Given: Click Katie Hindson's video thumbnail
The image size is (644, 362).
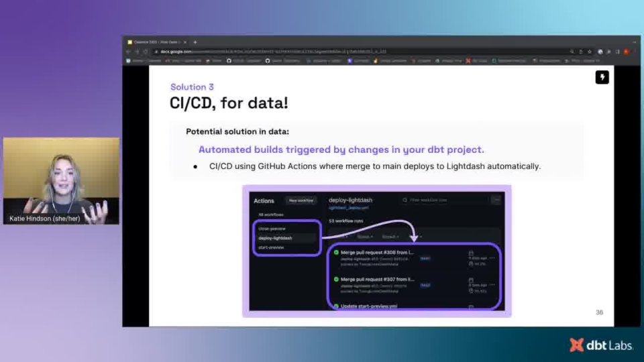Looking at the screenshot, I should click(x=61, y=181).
